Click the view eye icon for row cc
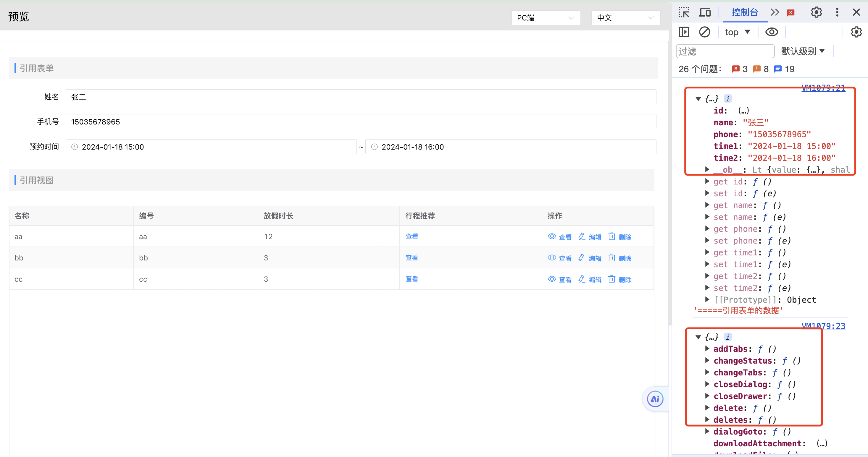Screen dimensions: 868x457 tap(552, 279)
